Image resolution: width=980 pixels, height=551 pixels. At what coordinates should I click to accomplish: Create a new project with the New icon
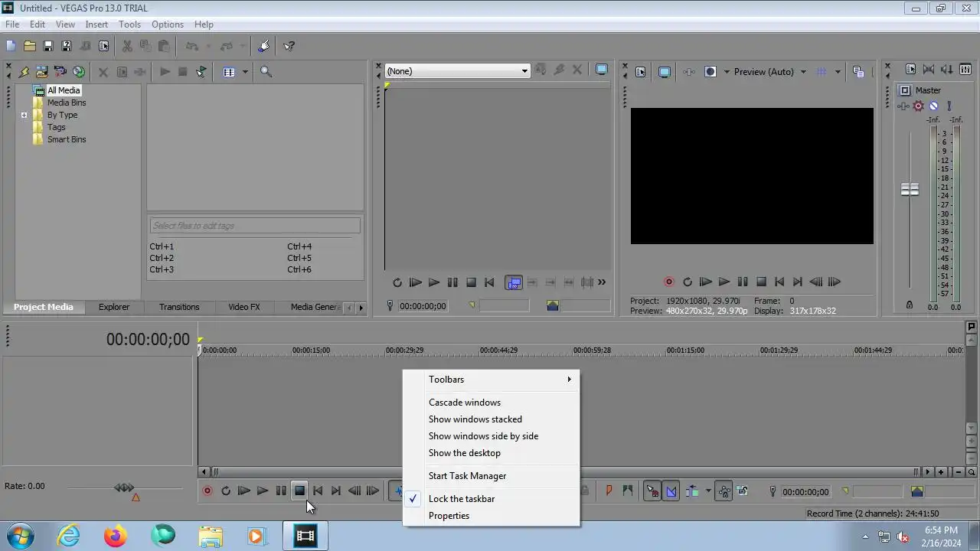(x=11, y=47)
